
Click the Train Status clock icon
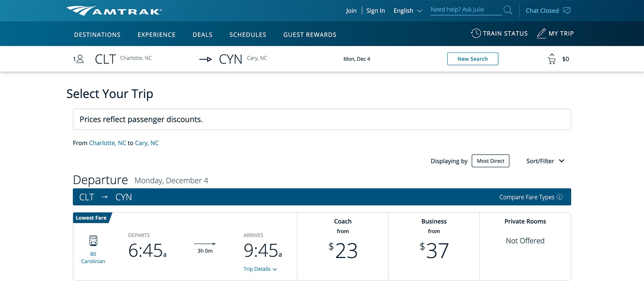[x=476, y=33]
